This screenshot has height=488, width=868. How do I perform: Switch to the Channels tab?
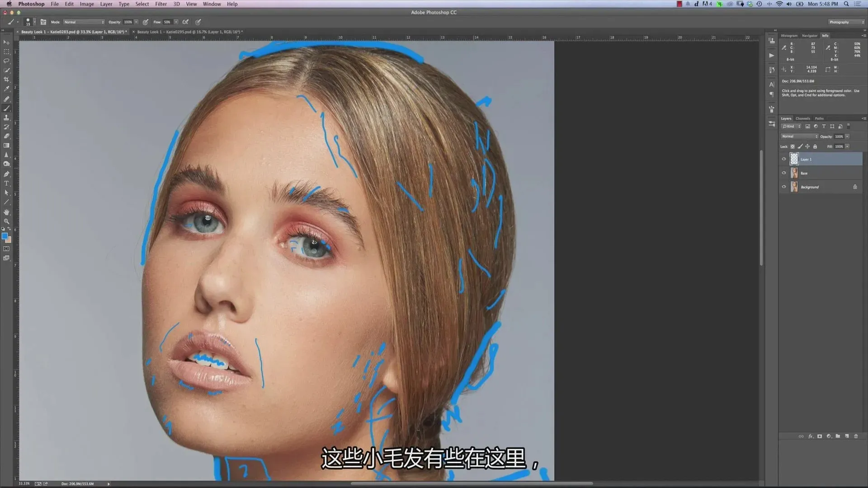click(803, 118)
